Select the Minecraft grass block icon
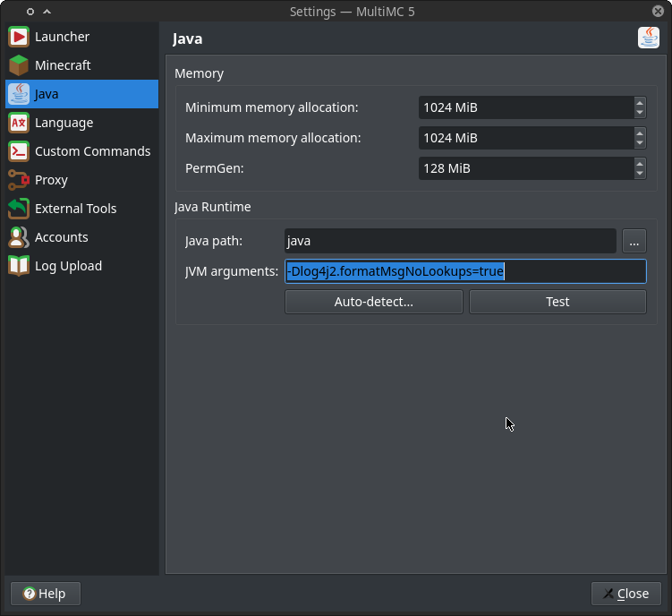The width and height of the screenshot is (672, 616). (x=19, y=65)
